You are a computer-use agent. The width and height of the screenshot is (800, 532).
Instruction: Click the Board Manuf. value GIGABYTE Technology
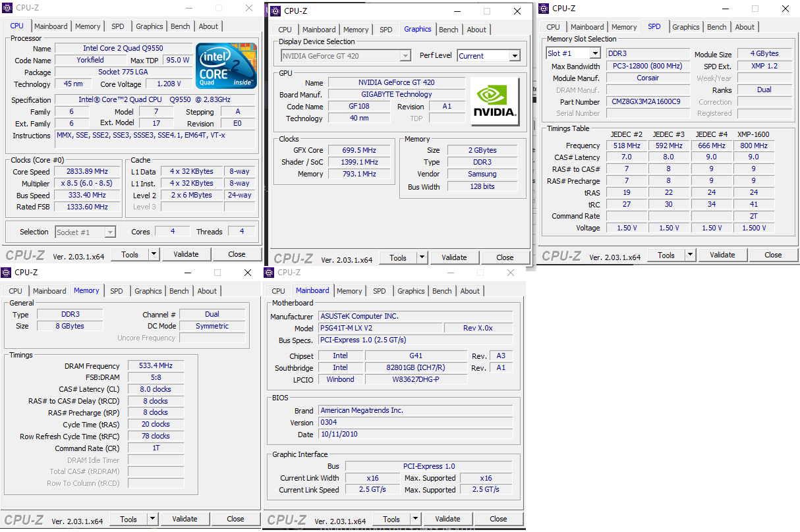395,94
